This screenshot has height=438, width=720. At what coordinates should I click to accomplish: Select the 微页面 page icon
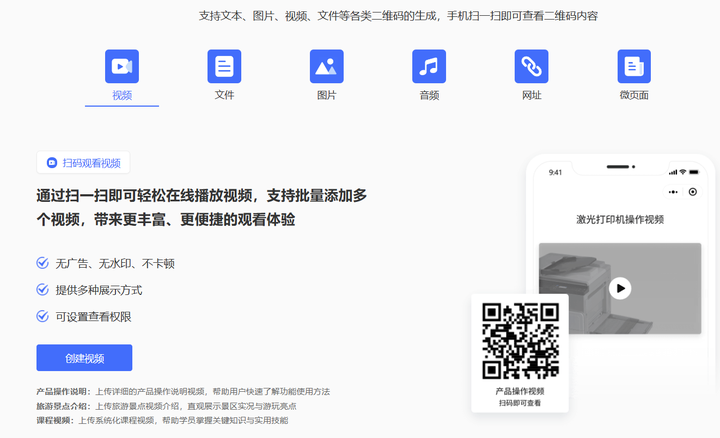634,66
